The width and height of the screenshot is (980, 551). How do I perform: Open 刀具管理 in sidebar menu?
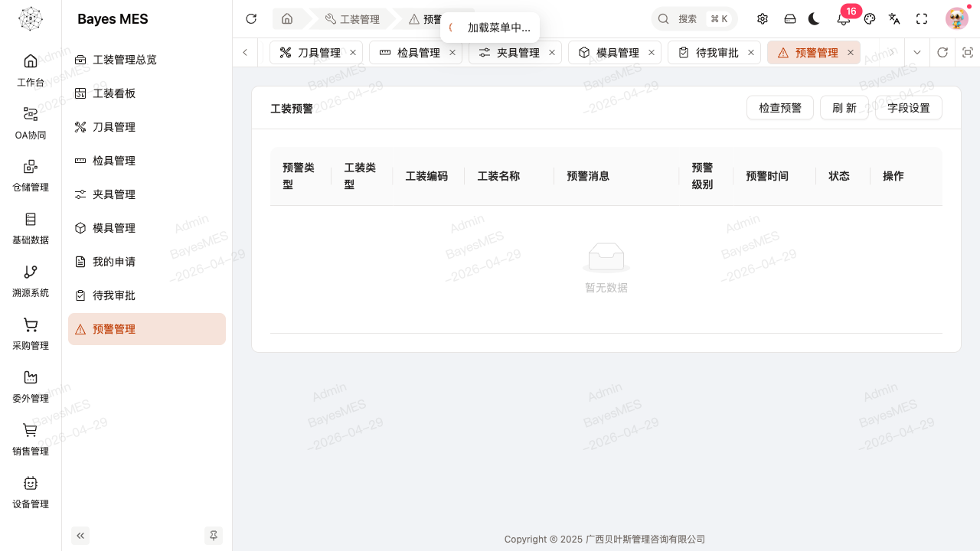[147, 127]
